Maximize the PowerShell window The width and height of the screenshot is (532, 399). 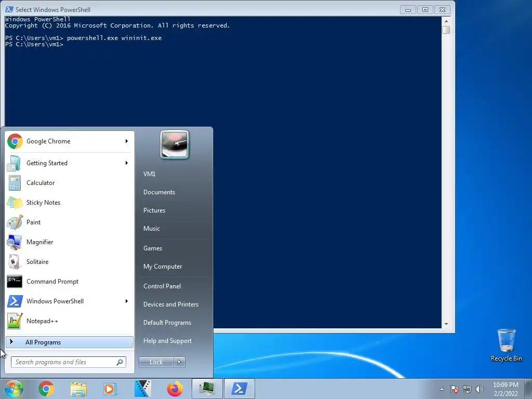click(x=425, y=10)
